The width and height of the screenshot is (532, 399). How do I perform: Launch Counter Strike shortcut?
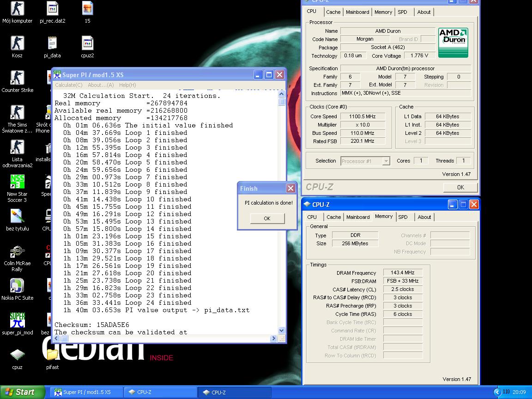click(17, 81)
